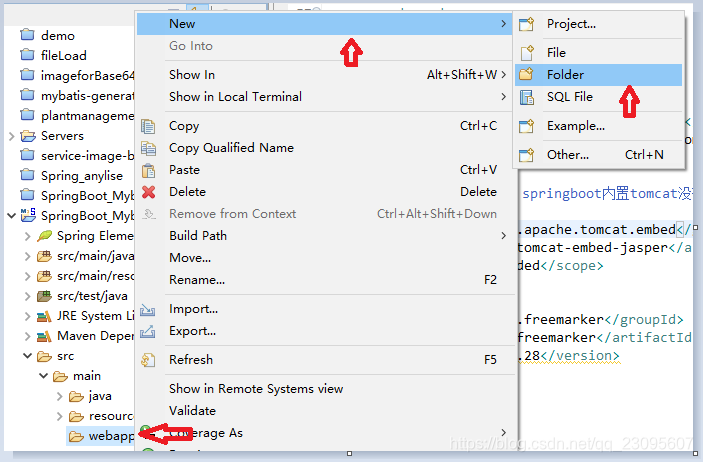
Task: Click the webapp folder icon
Action: (76, 436)
